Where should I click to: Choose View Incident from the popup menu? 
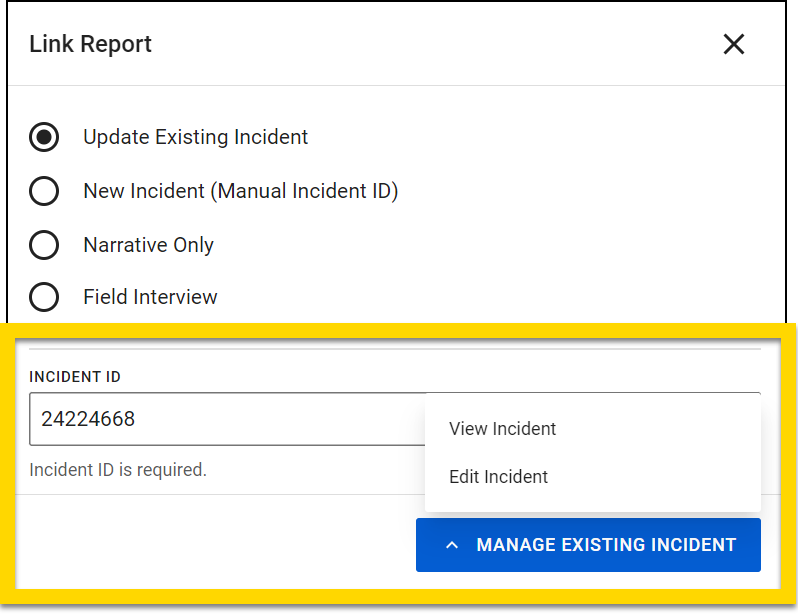point(502,429)
